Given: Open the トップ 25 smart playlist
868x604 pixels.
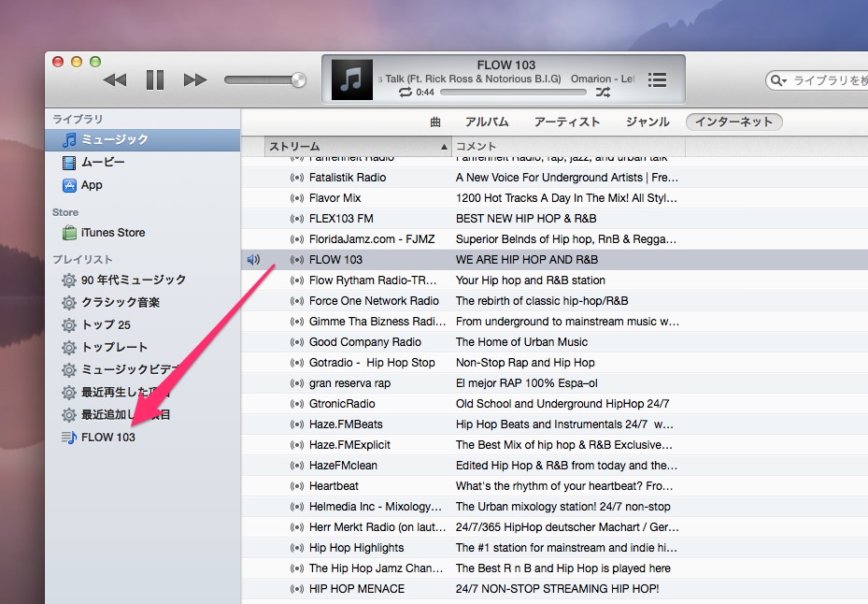Looking at the screenshot, I should [143, 324].
